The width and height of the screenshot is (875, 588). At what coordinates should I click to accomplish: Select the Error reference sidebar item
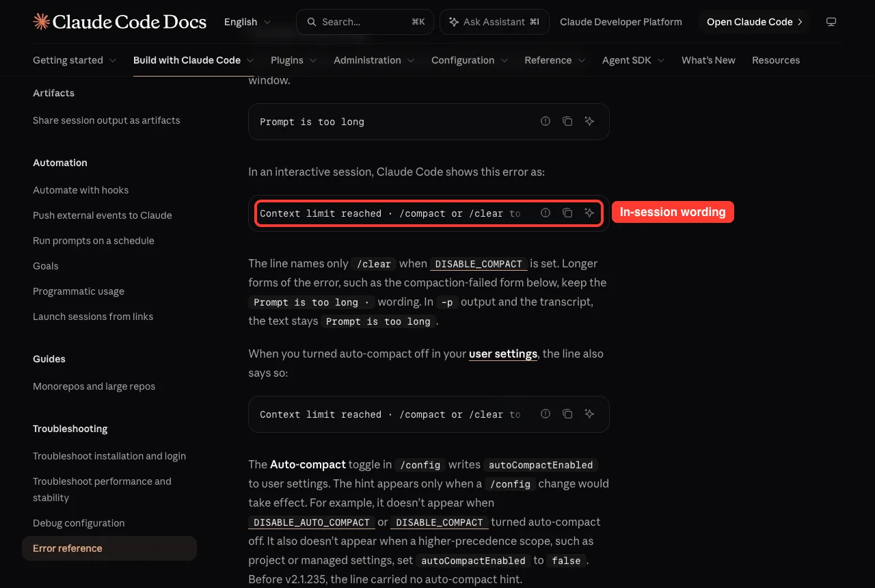coord(109,548)
